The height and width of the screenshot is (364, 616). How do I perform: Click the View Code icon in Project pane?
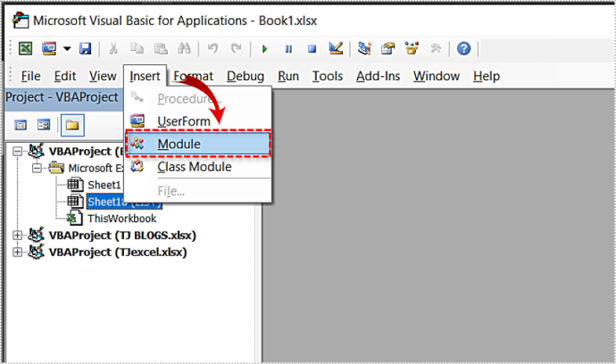(x=21, y=125)
